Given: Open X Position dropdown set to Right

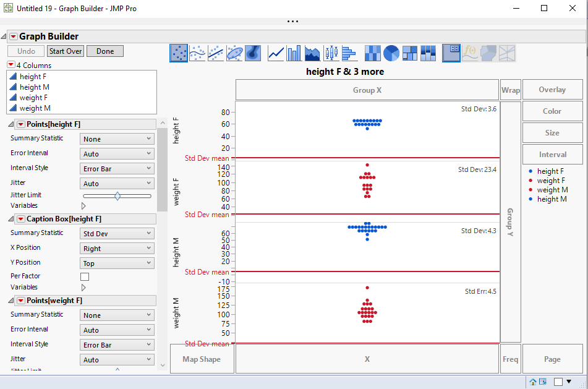Looking at the screenshot, I should pos(117,249).
